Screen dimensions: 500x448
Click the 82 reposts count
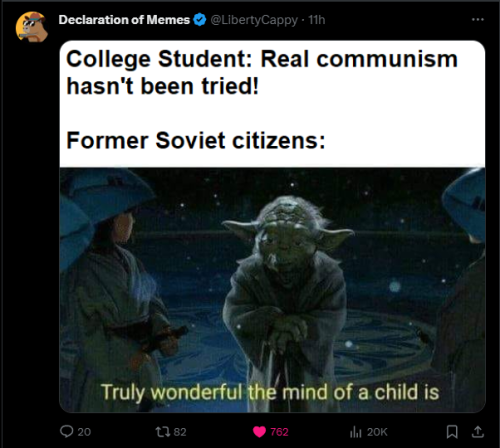point(180,432)
